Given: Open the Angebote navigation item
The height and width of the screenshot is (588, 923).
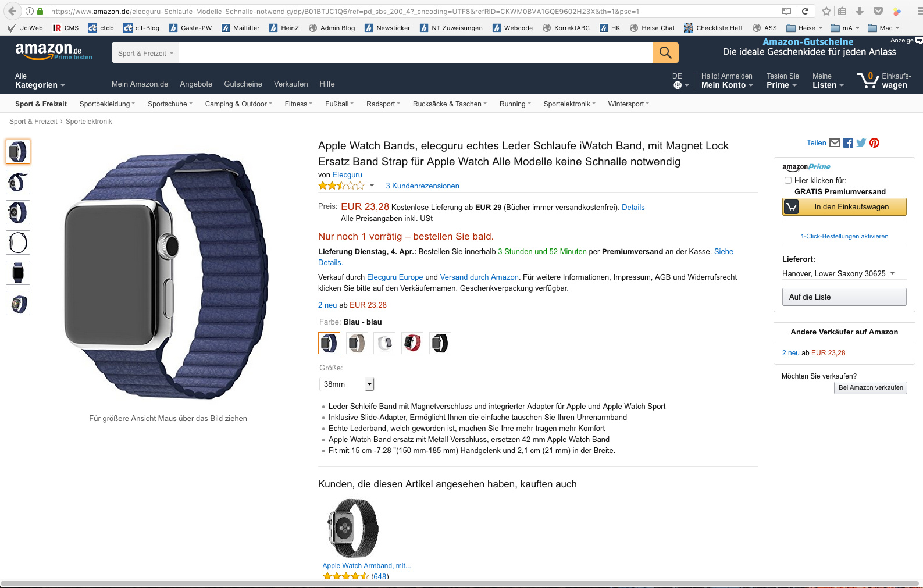Looking at the screenshot, I should coord(196,84).
